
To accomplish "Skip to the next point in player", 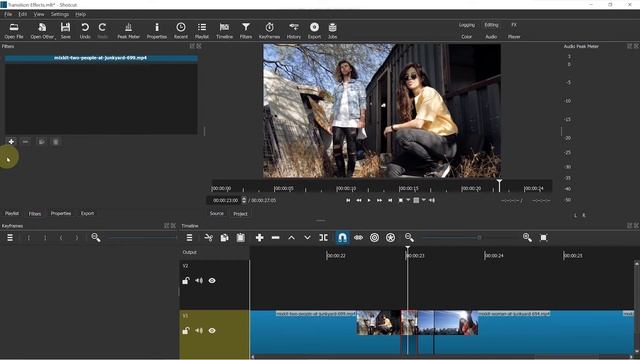I will (390, 200).
